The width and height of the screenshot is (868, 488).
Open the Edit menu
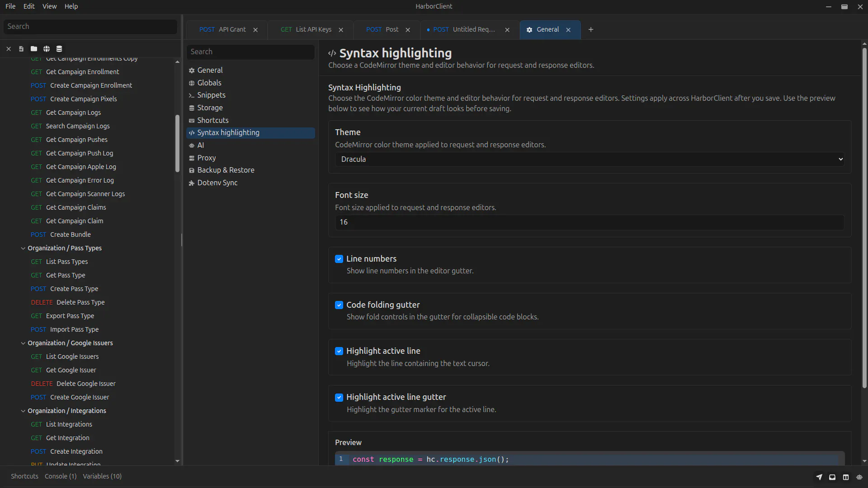click(29, 6)
